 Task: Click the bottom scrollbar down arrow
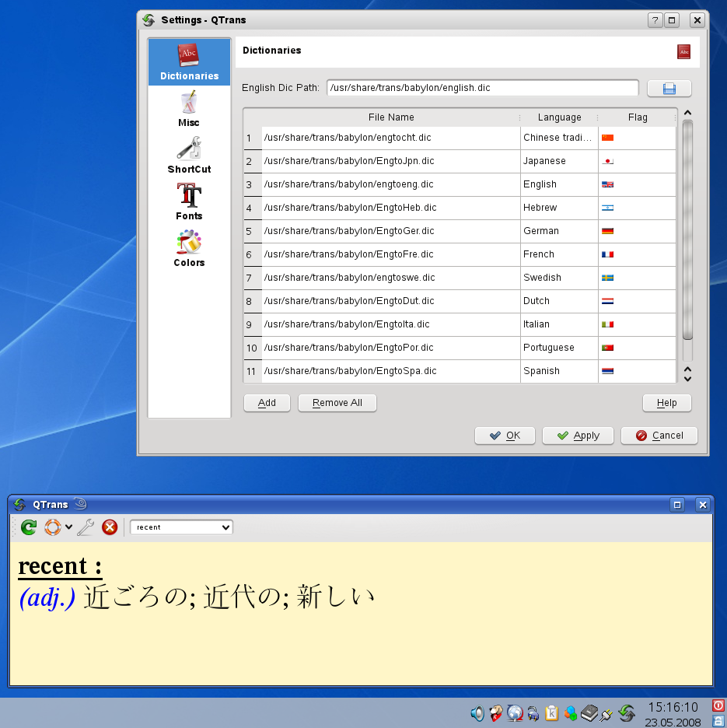(687, 379)
